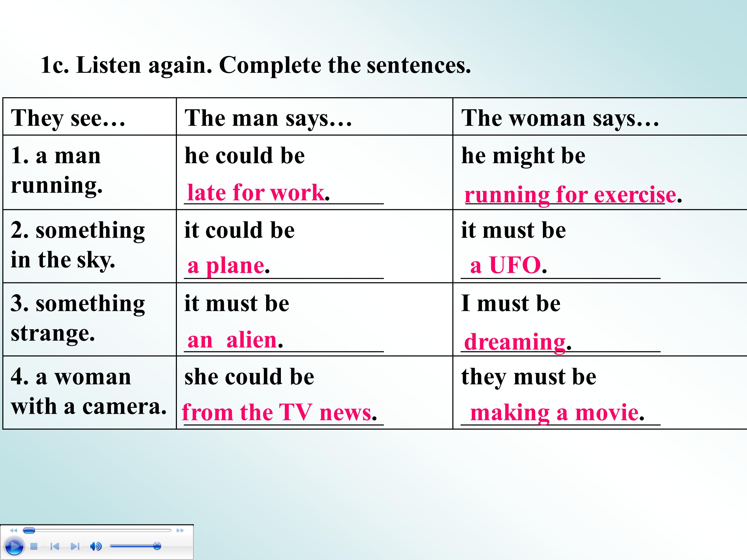Click the answer 'from the TV news'
Viewport: 747px width, 560px height.
pos(277,412)
